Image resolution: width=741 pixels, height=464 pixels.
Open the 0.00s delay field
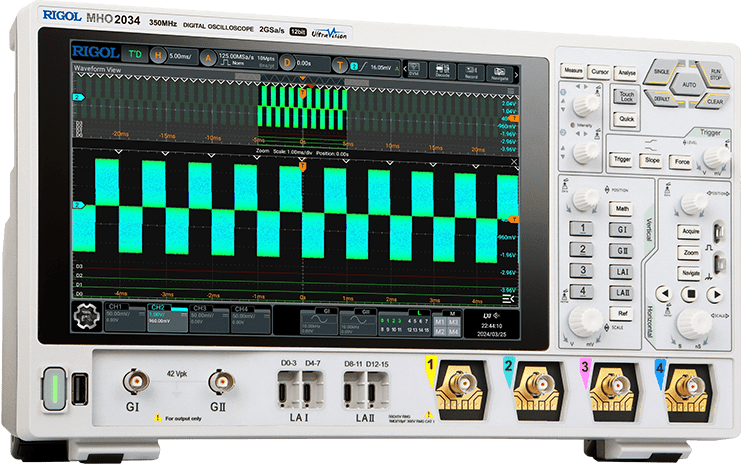pyautogui.click(x=311, y=63)
